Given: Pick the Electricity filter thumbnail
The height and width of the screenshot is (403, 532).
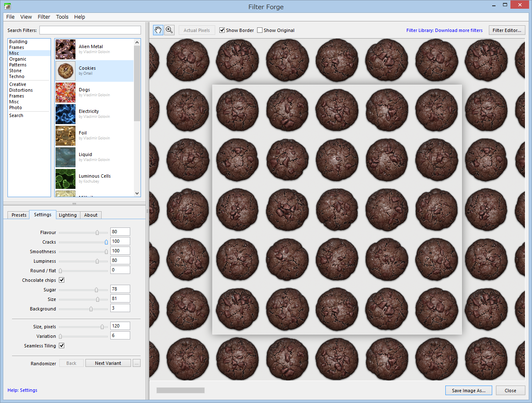Looking at the screenshot, I should [66, 114].
